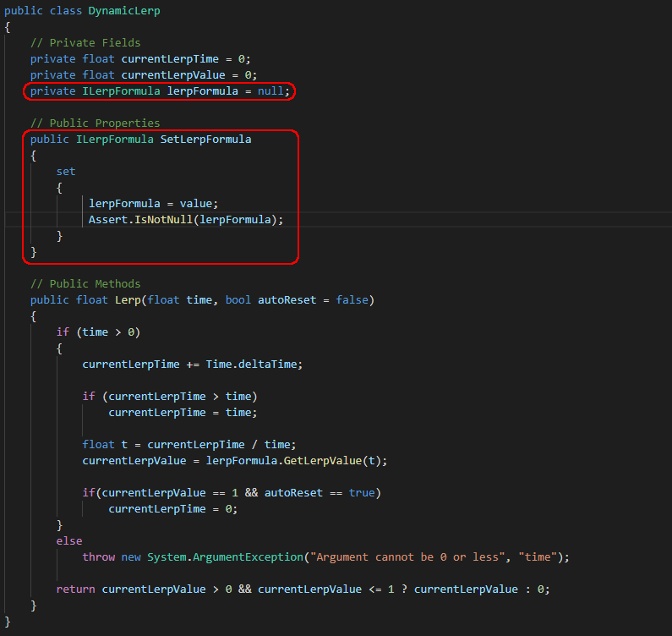672x636 pixels.
Task: Click the // Private Fields comment
Action: [x=85, y=43]
